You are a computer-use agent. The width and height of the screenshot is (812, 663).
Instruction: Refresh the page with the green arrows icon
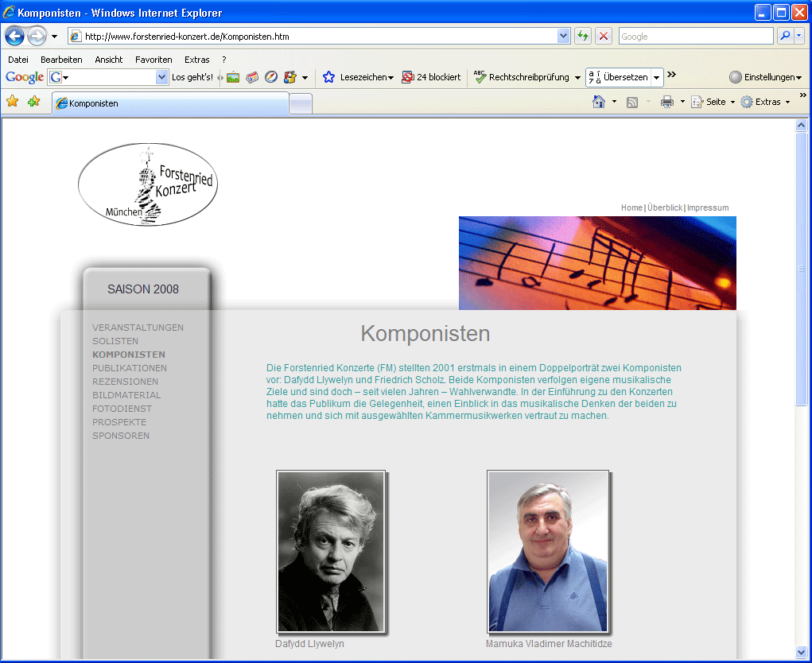point(583,37)
